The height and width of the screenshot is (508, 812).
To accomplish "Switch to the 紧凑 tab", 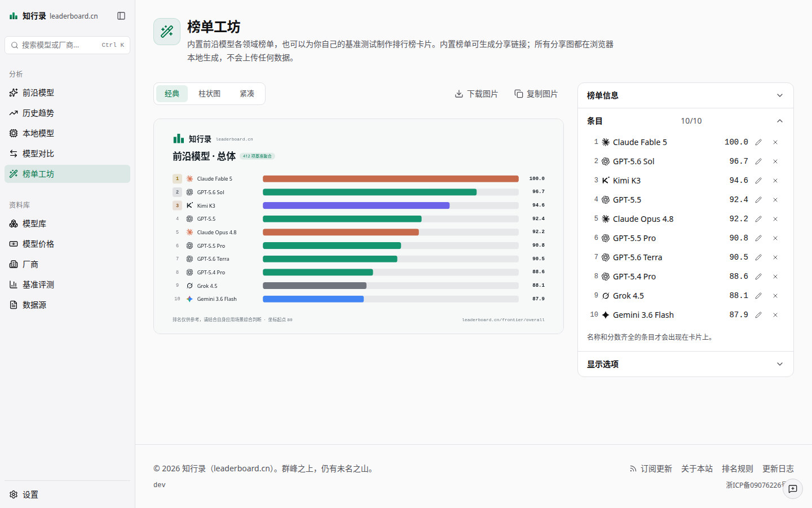I will [x=247, y=94].
